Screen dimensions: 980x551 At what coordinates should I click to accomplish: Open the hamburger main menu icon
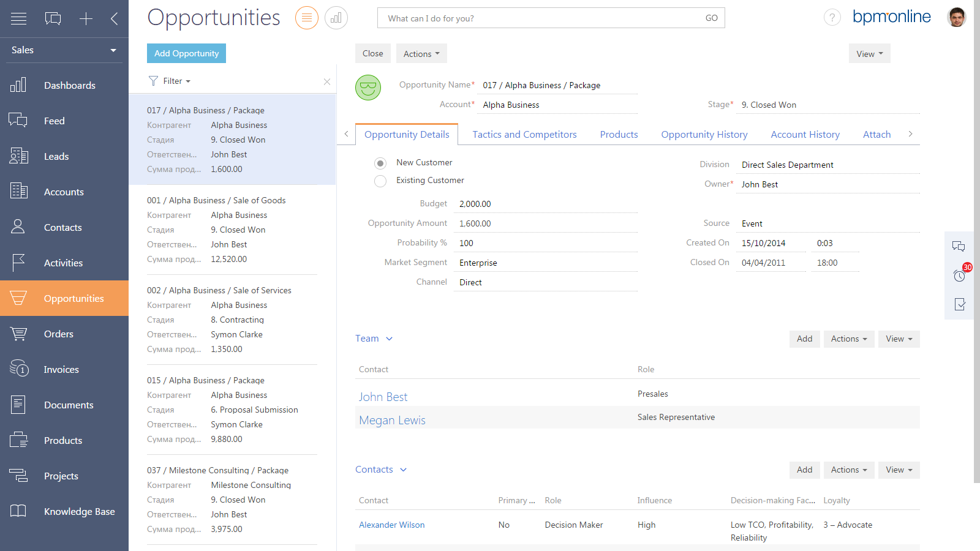18,19
